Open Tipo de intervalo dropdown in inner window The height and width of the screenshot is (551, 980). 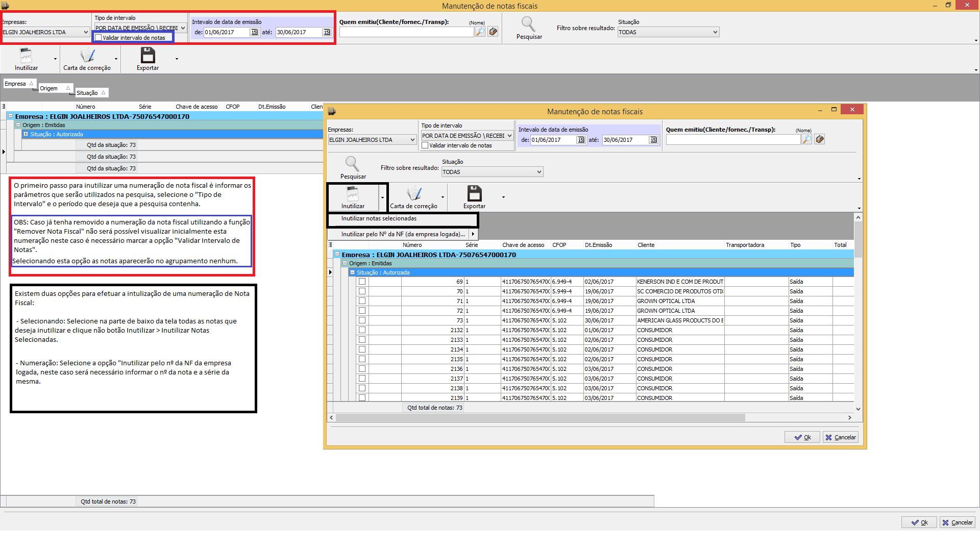(509, 136)
